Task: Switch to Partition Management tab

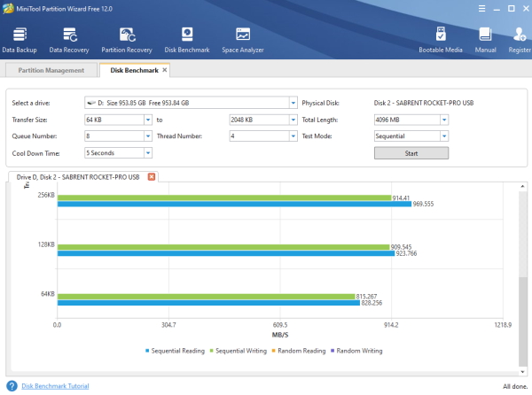Action: click(x=51, y=70)
